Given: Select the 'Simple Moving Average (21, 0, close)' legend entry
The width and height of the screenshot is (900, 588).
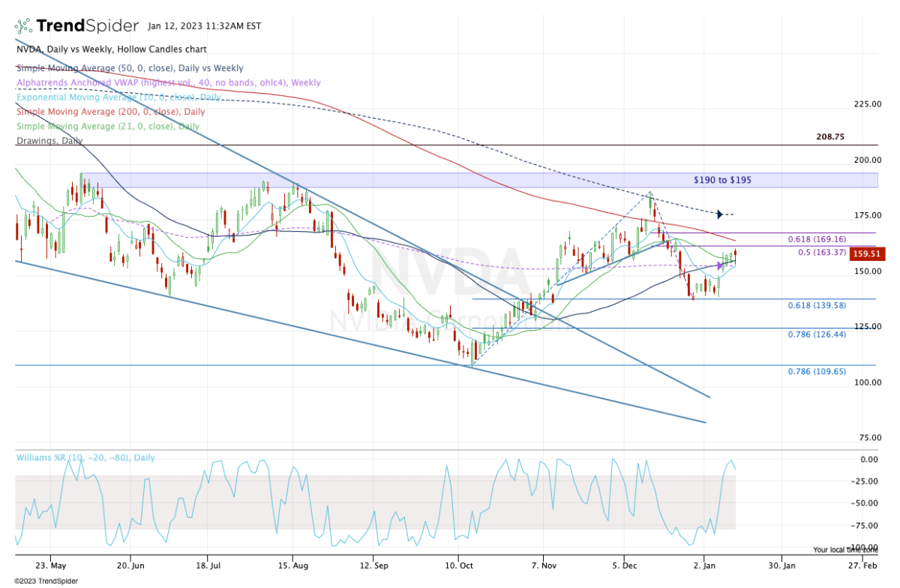Looking at the screenshot, I should 108,126.
